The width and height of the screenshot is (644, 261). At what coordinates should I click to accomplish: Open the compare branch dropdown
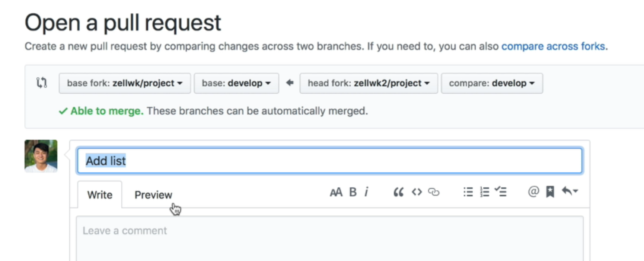[x=492, y=83]
